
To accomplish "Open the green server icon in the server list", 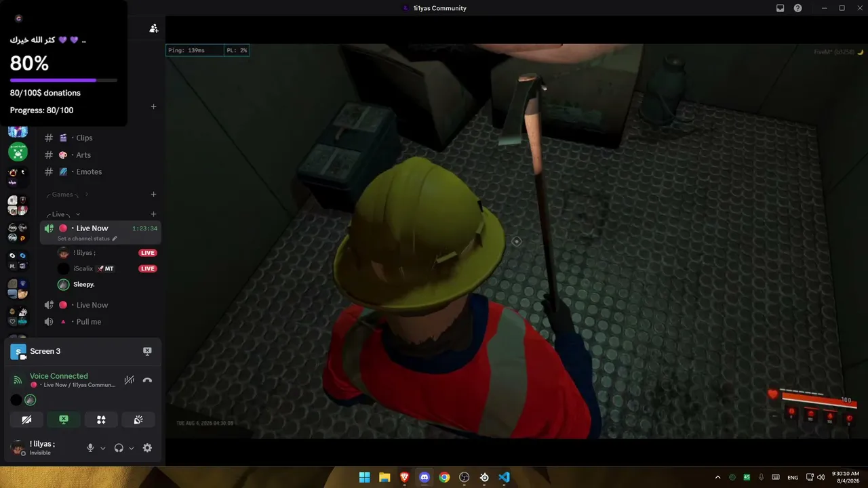I will [x=18, y=152].
